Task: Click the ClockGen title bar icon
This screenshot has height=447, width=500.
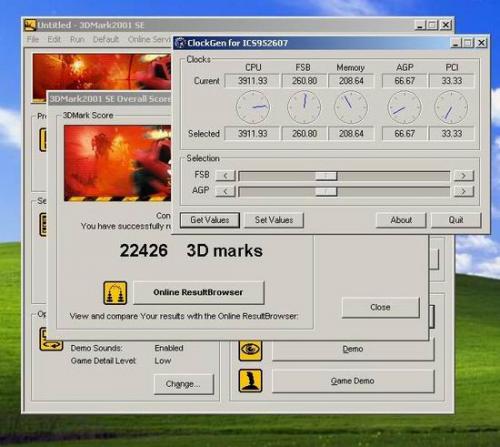Action: point(180,43)
